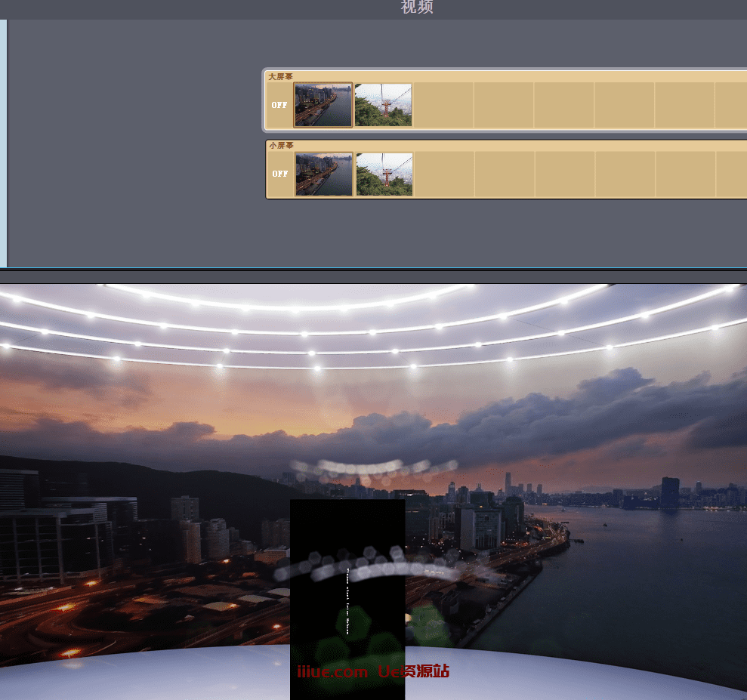This screenshot has width=747, height=700.
Task: Select cable car video thumbnail in 大屏幕 row
Action: pyautogui.click(x=383, y=105)
